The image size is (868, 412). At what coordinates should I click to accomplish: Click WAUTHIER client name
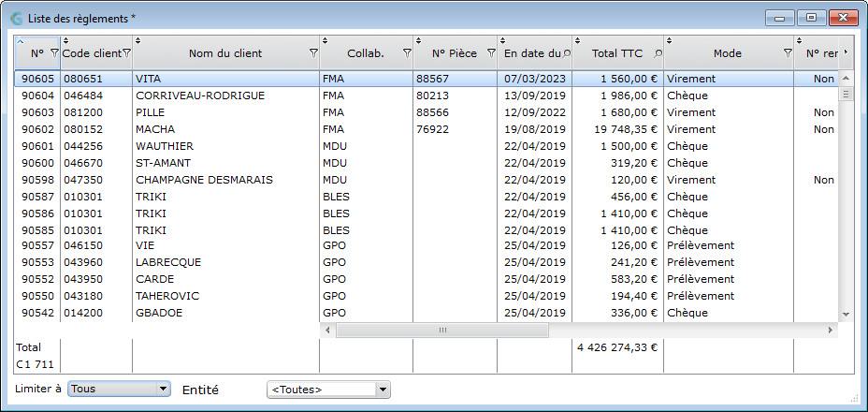(165, 146)
